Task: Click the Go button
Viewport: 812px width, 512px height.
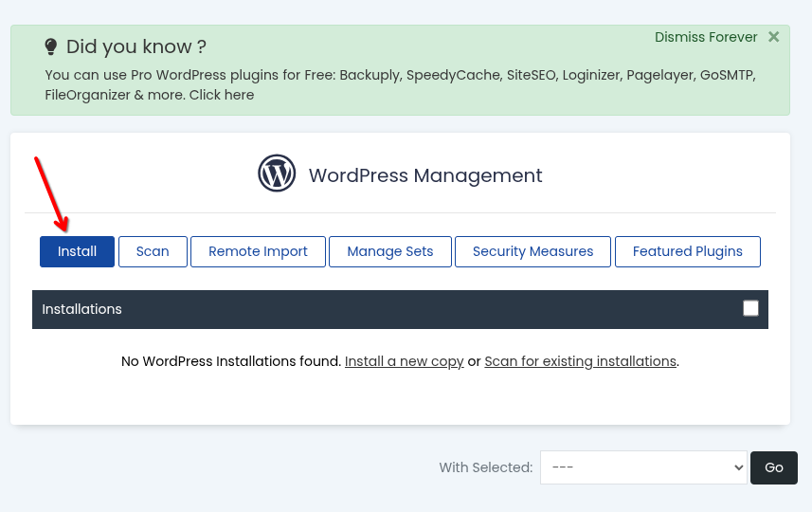Action: click(774, 468)
